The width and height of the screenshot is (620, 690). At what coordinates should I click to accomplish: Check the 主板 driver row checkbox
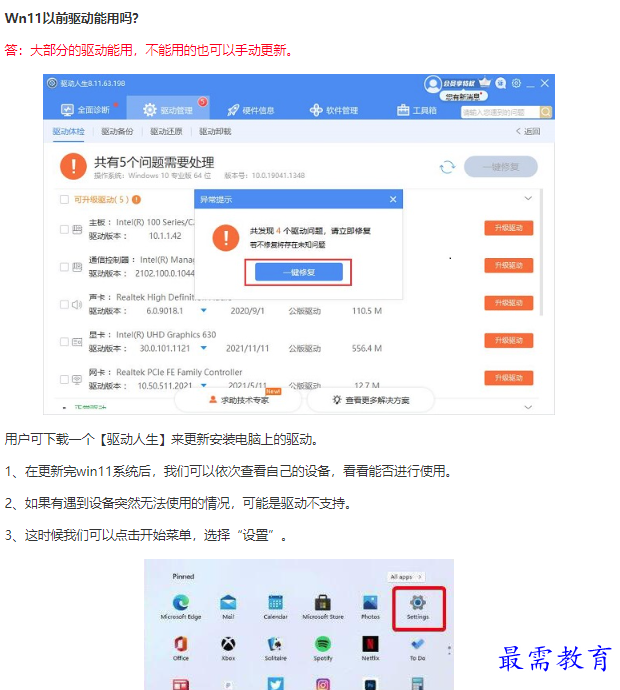(x=64, y=229)
